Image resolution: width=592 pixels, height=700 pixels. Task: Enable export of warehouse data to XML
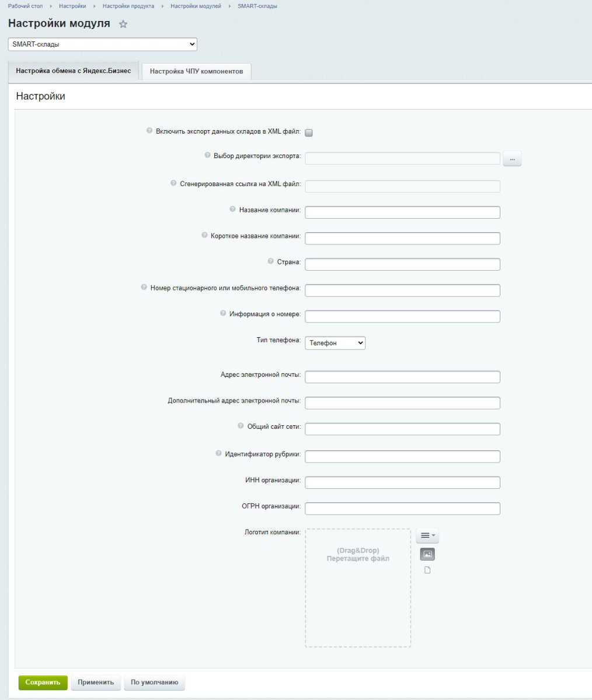click(x=309, y=132)
